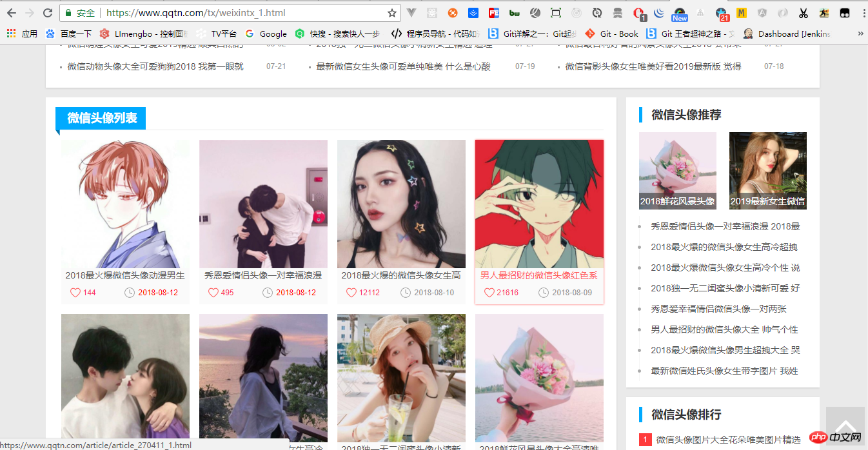Click the yellow M extension icon
The width and height of the screenshot is (868, 450).
[742, 13]
